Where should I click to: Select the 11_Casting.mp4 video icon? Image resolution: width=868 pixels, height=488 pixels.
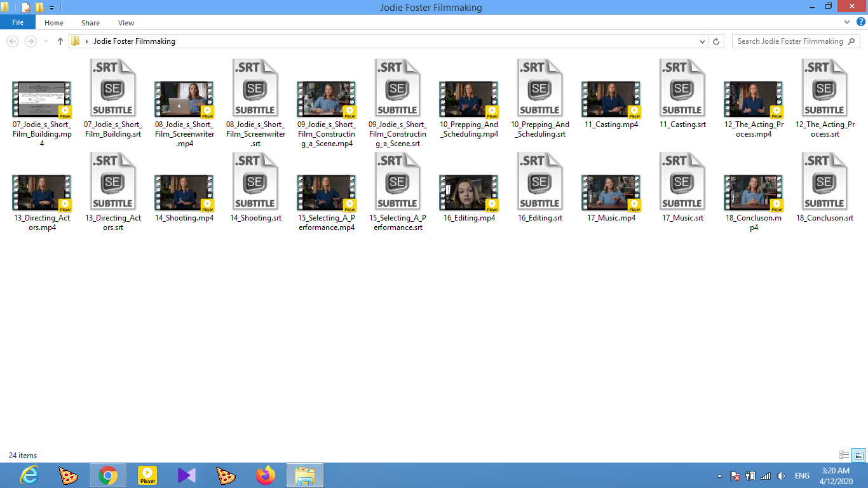(611, 100)
